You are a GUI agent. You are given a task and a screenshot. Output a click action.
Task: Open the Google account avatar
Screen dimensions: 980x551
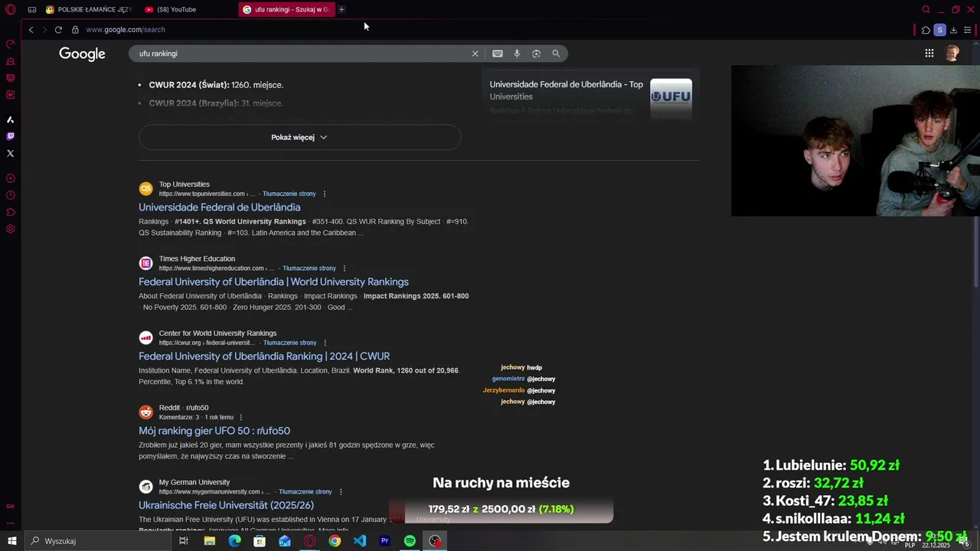click(x=952, y=54)
